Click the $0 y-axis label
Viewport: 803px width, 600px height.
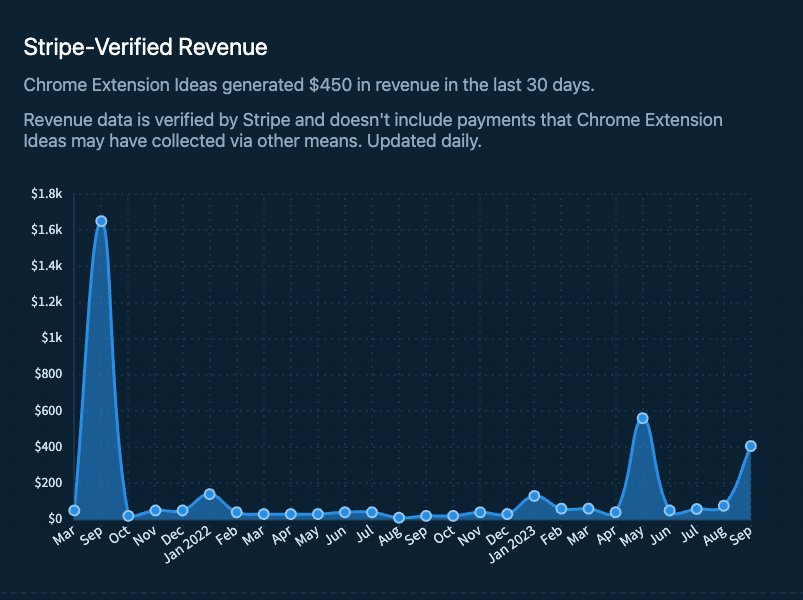click(53, 518)
